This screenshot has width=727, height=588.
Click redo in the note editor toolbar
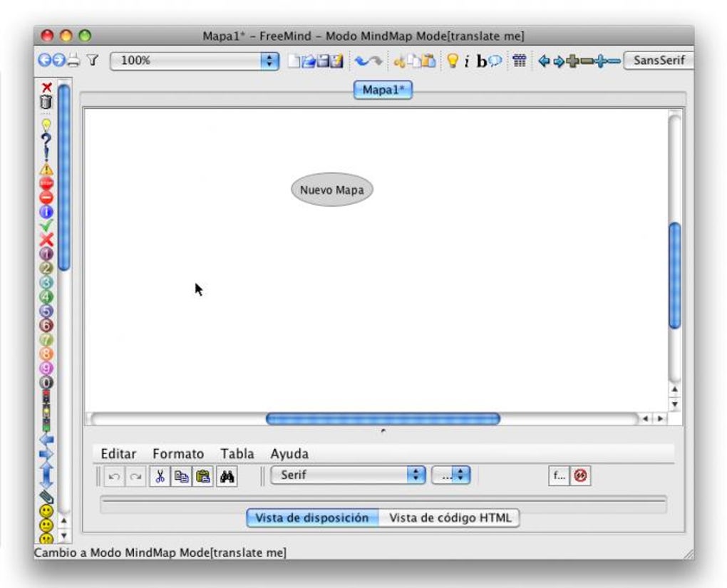(135, 476)
